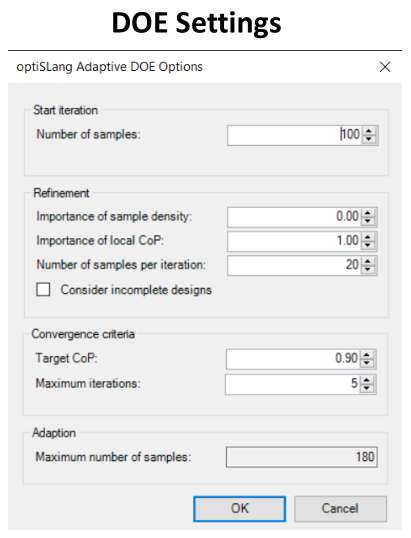411x538 pixels.
Task: Close the optiSLang Adaptive DOE Options window
Action: pyautogui.click(x=385, y=67)
